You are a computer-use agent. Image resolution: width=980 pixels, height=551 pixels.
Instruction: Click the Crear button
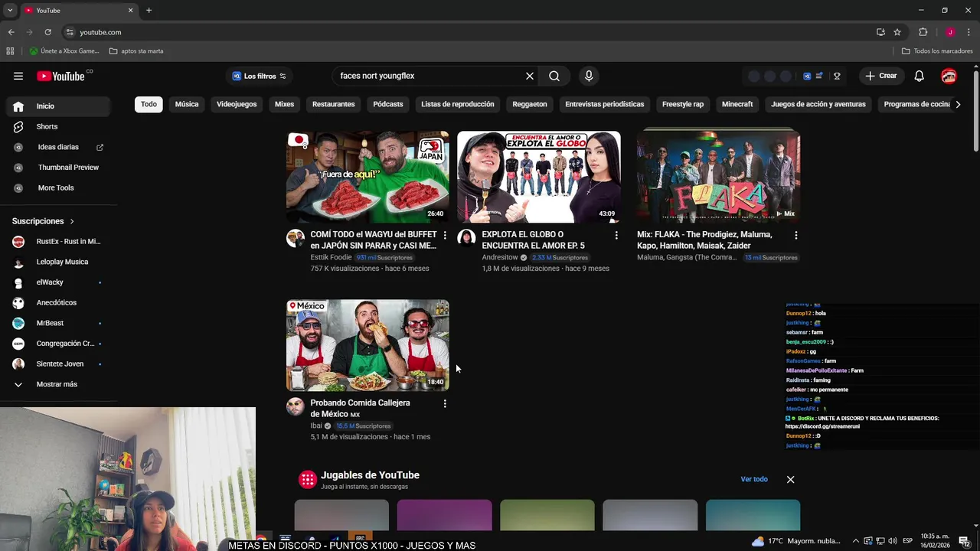click(880, 76)
